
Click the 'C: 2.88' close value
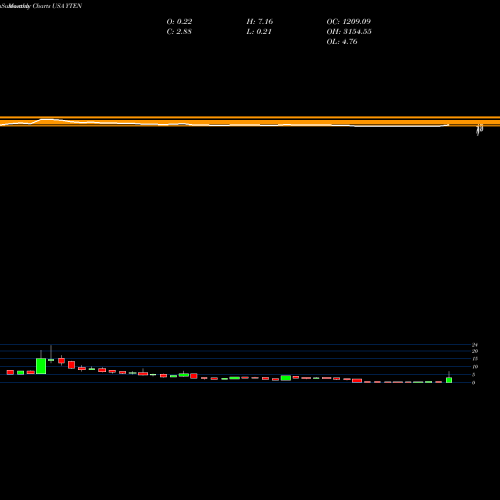(x=179, y=31)
